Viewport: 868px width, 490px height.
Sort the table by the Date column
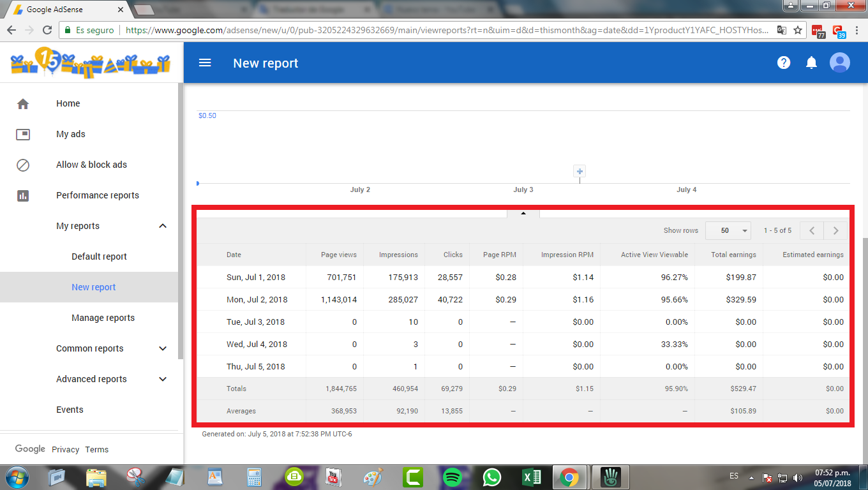pos(234,255)
